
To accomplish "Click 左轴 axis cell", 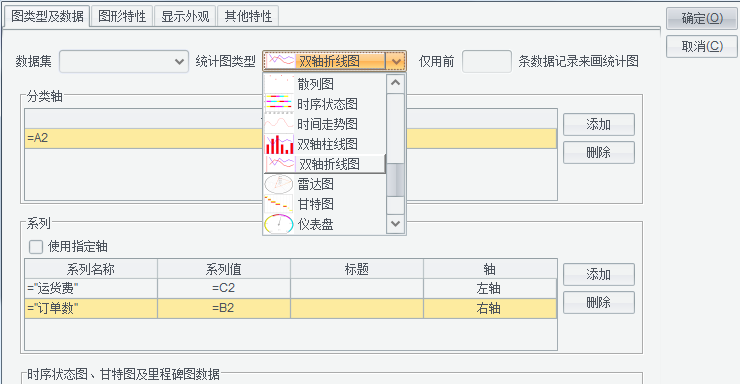I will (490, 288).
